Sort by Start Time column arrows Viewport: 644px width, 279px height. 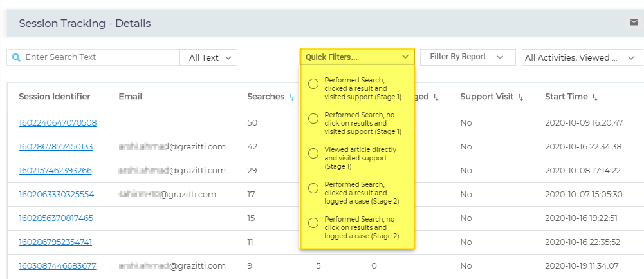pyautogui.click(x=594, y=97)
